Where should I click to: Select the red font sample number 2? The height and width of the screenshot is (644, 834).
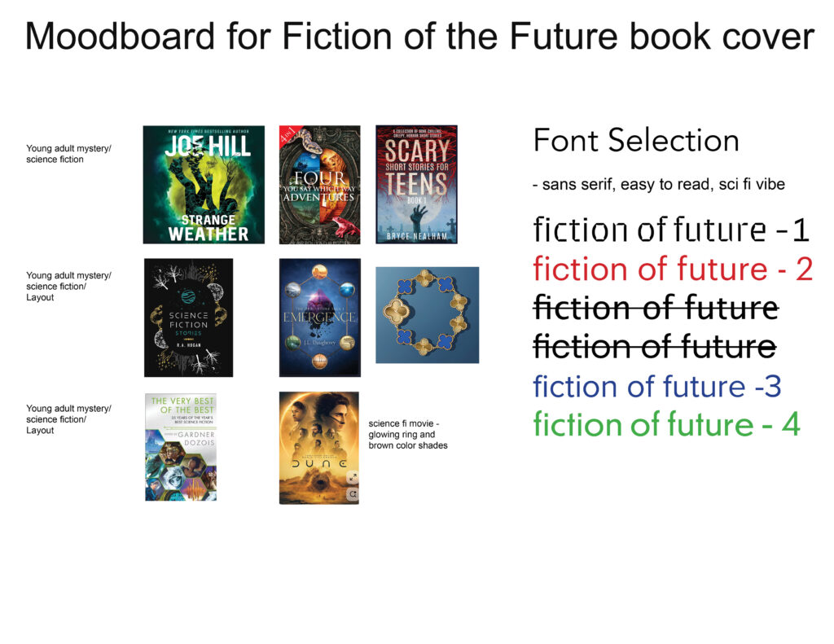[x=673, y=269]
